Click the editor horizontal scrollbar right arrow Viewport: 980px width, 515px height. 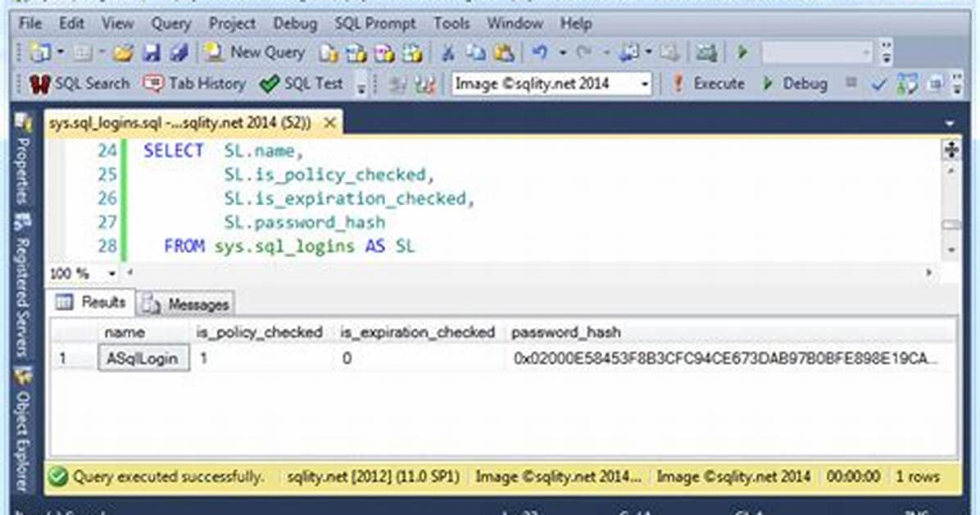click(x=928, y=272)
